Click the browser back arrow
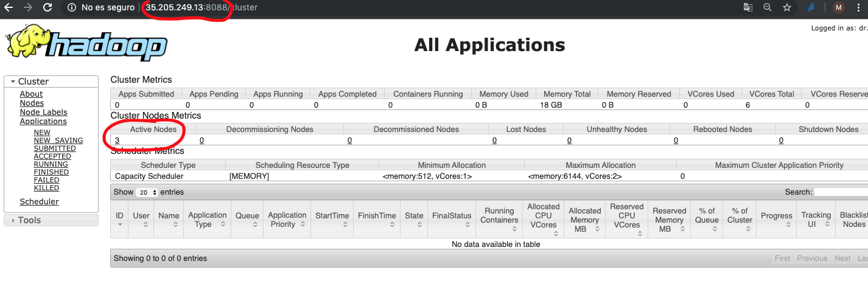Screen dimensions: 868x281 coord(9,8)
